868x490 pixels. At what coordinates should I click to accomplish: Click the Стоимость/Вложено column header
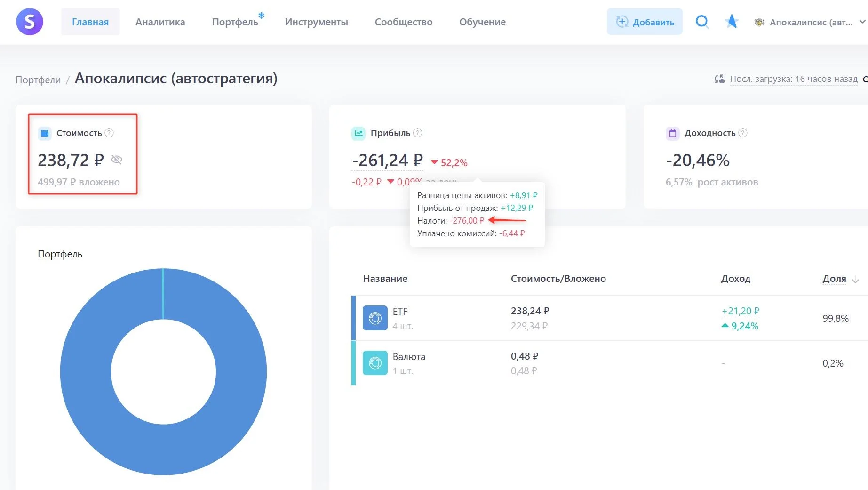click(558, 279)
